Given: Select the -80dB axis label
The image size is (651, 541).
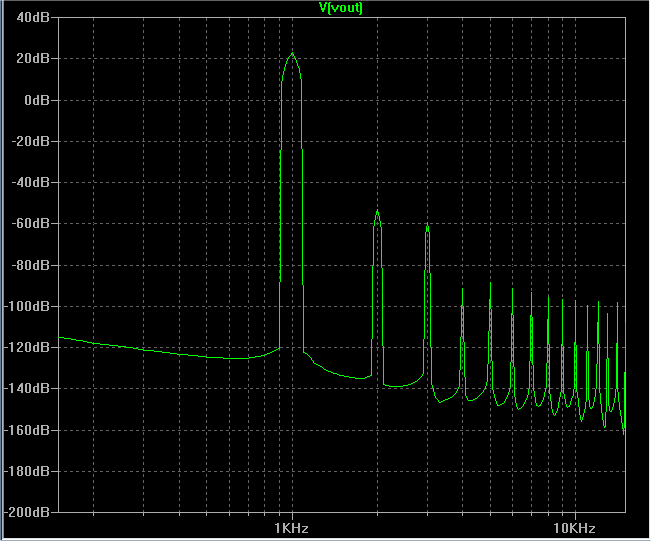Looking at the screenshot, I should click(31, 265).
